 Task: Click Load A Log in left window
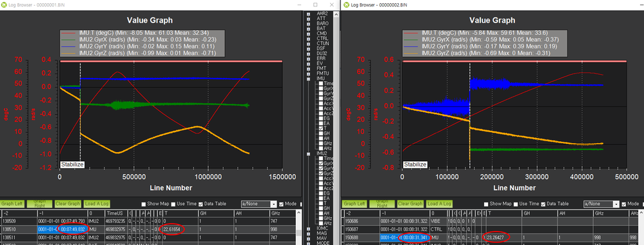pyautogui.click(x=97, y=204)
